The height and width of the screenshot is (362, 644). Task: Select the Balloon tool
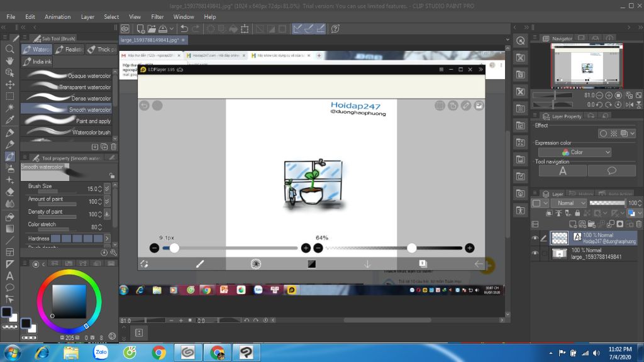tap(9, 287)
